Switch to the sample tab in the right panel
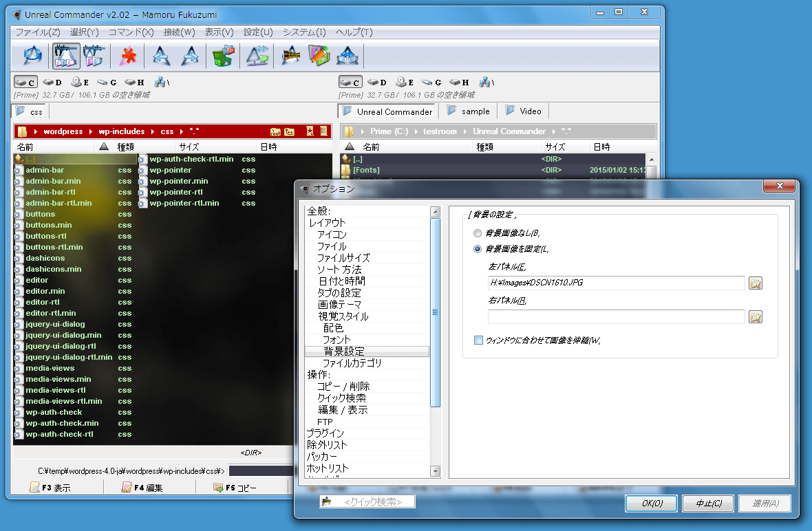This screenshot has height=531, width=812. [468, 111]
